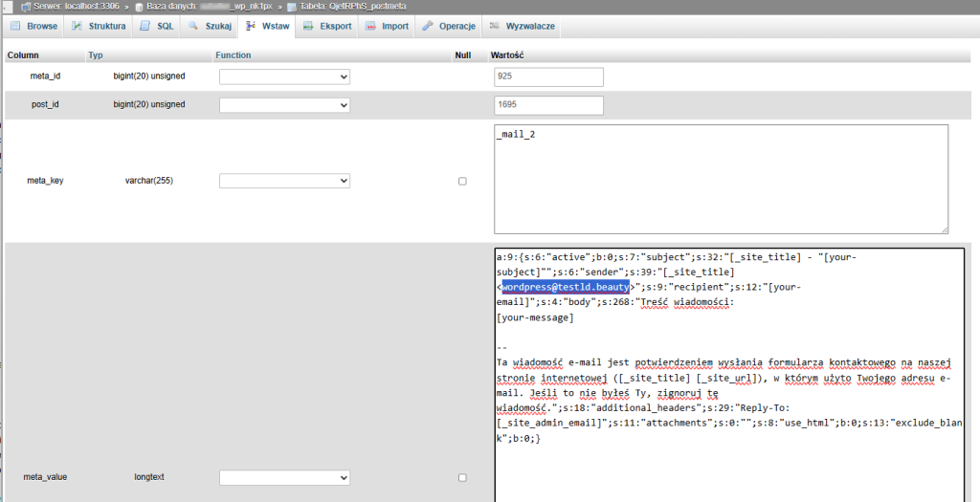
Task: Click the Eksport tab icon
Action: pos(308,26)
